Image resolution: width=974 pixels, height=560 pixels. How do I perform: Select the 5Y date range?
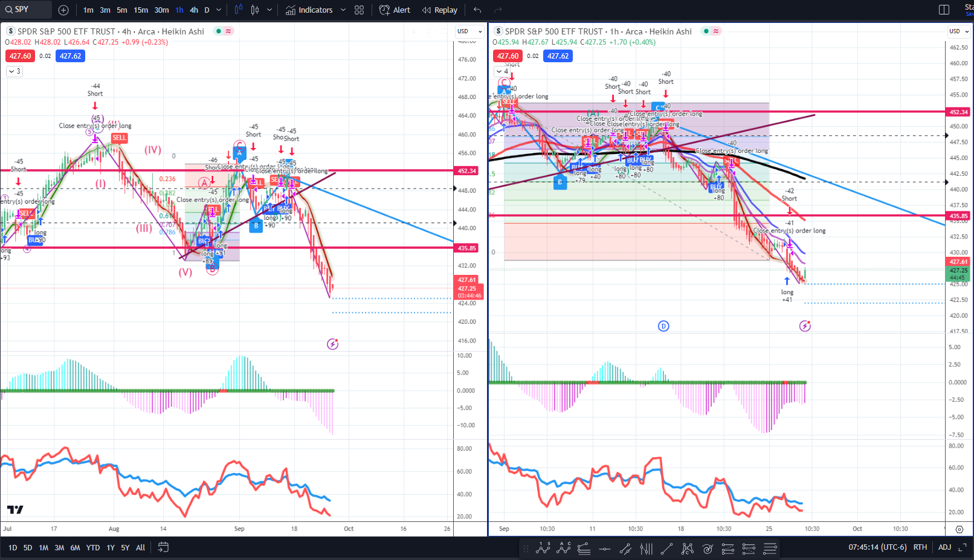coord(125,548)
